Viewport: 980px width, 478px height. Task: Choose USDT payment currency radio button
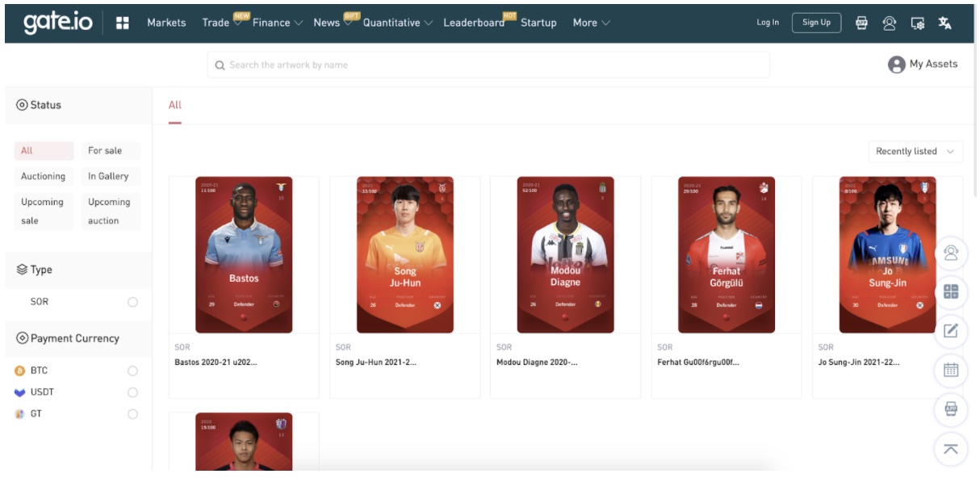[132, 392]
